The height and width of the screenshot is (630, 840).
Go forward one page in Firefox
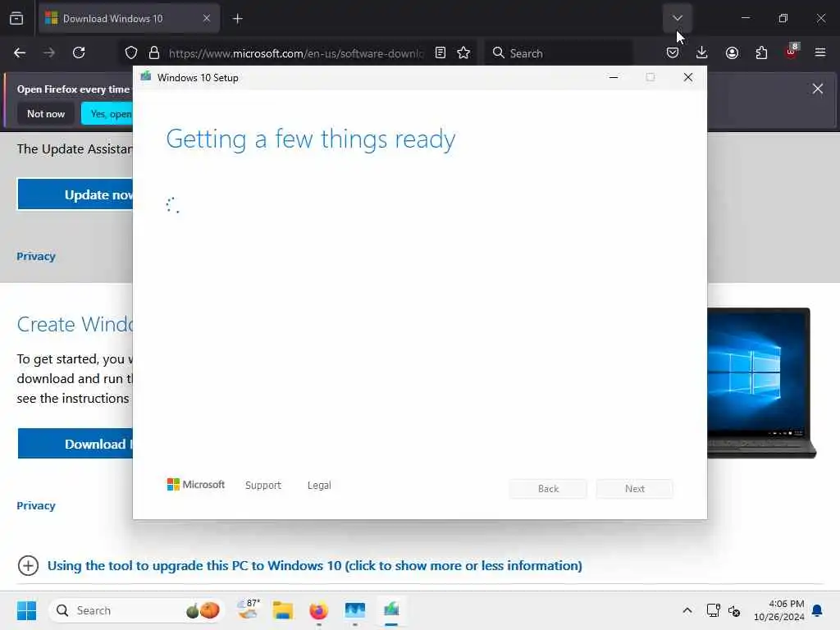[49, 52]
